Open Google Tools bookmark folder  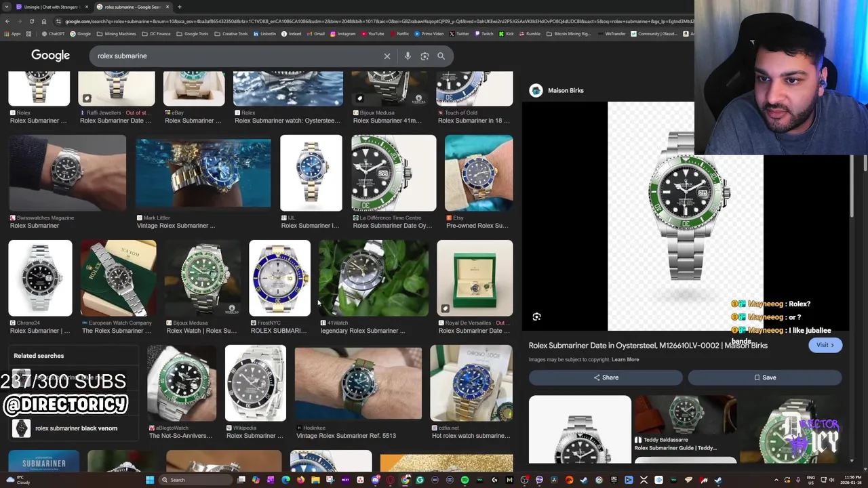[x=193, y=34]
